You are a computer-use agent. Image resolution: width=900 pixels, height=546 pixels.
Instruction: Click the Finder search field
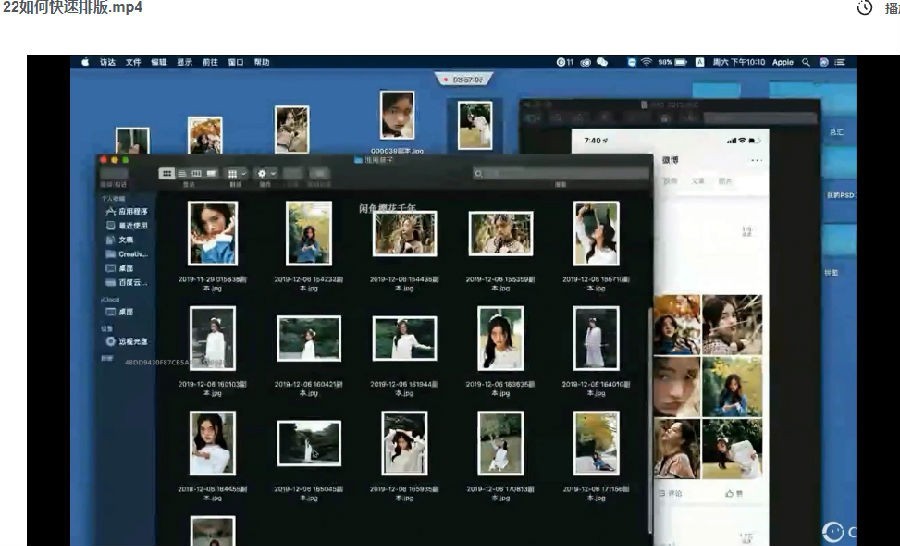(x=561, y=173)
